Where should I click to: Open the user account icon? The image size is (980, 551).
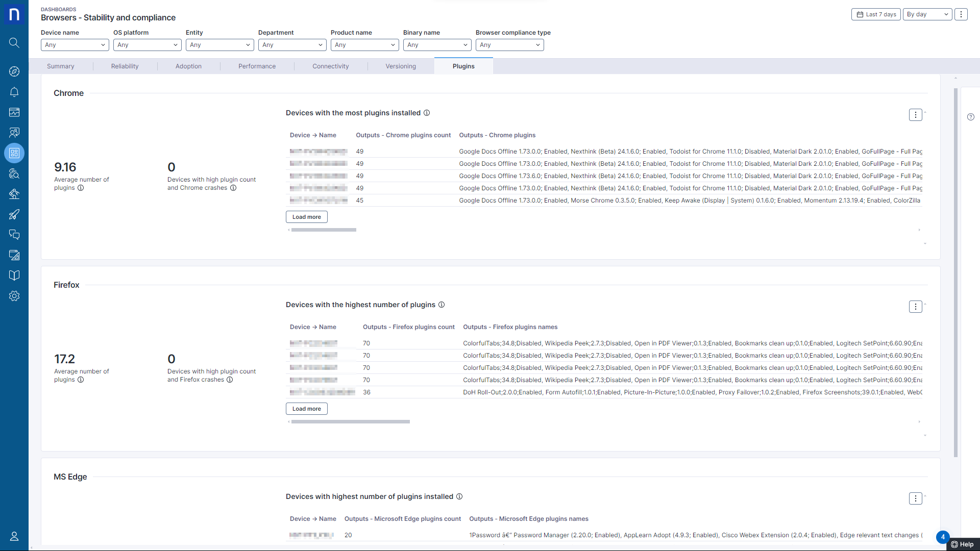(x=14, y=536)
